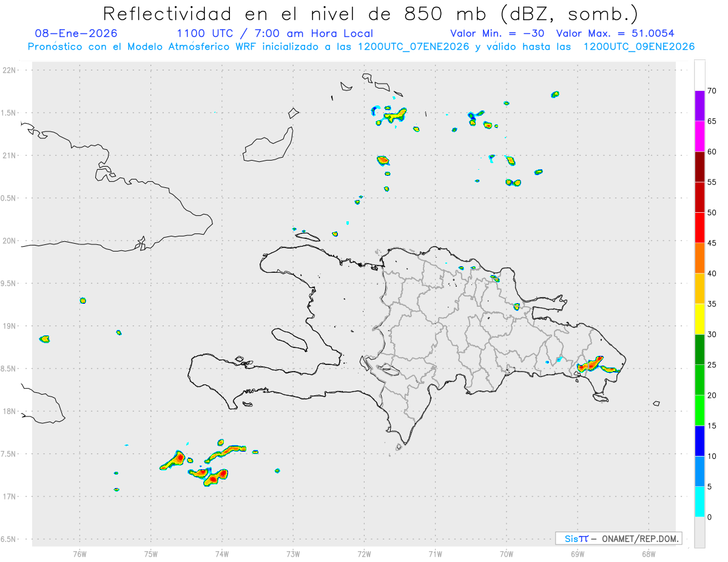Screen dimensions: 728x562
Task: Click Lake Enriquillo outline near the Haiti border
Action: tap(387, 368)
